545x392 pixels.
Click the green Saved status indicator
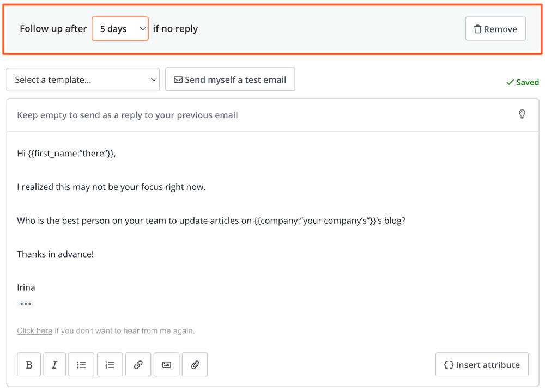522,82
